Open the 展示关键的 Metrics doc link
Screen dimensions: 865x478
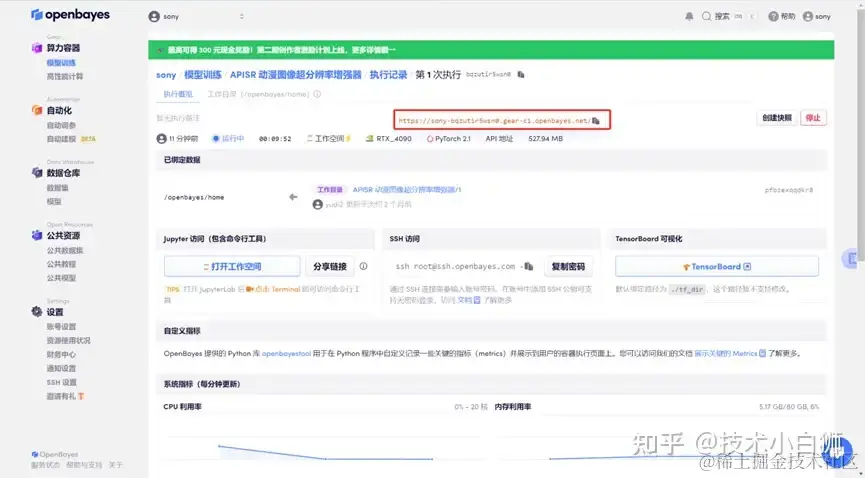click(730, 353)
